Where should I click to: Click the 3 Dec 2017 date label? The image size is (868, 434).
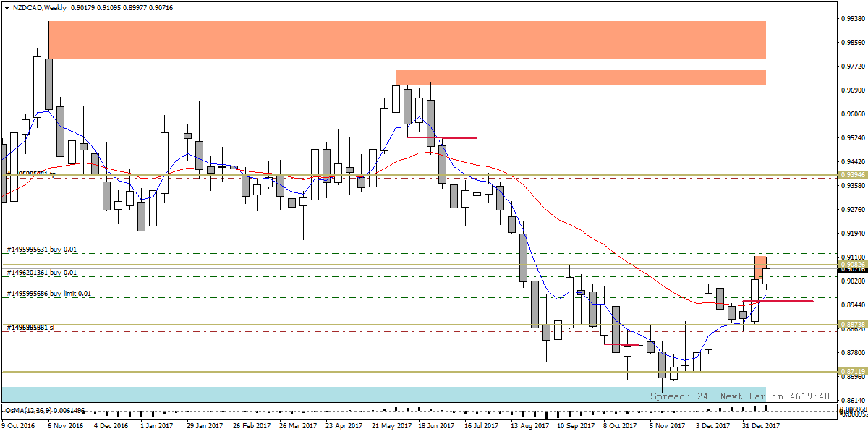click(712, 427)
